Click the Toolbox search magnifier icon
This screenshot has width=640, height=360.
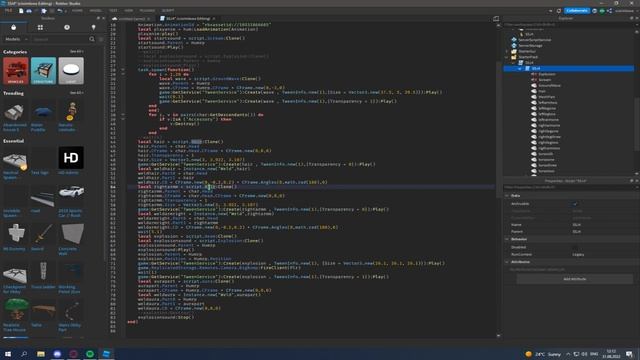pyautogui.click(x=92, y=39)
